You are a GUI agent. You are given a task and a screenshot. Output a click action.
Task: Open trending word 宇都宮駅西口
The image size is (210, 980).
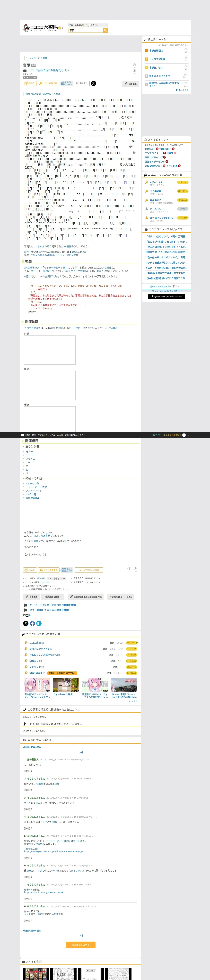coord(156,51)
